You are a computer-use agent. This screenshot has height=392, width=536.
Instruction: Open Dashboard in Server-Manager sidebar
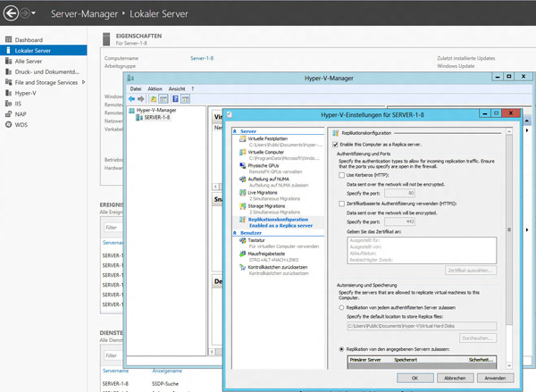pos(29,39)
